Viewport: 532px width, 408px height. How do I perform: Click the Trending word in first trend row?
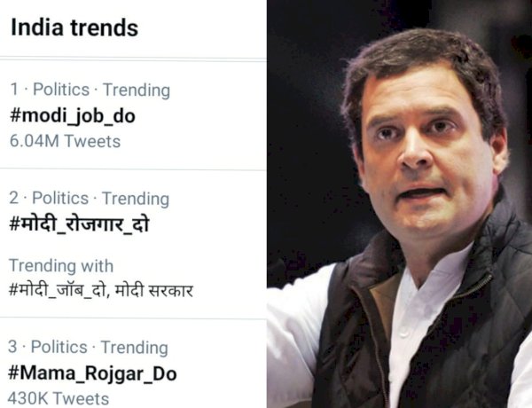(x=137, y=90)
